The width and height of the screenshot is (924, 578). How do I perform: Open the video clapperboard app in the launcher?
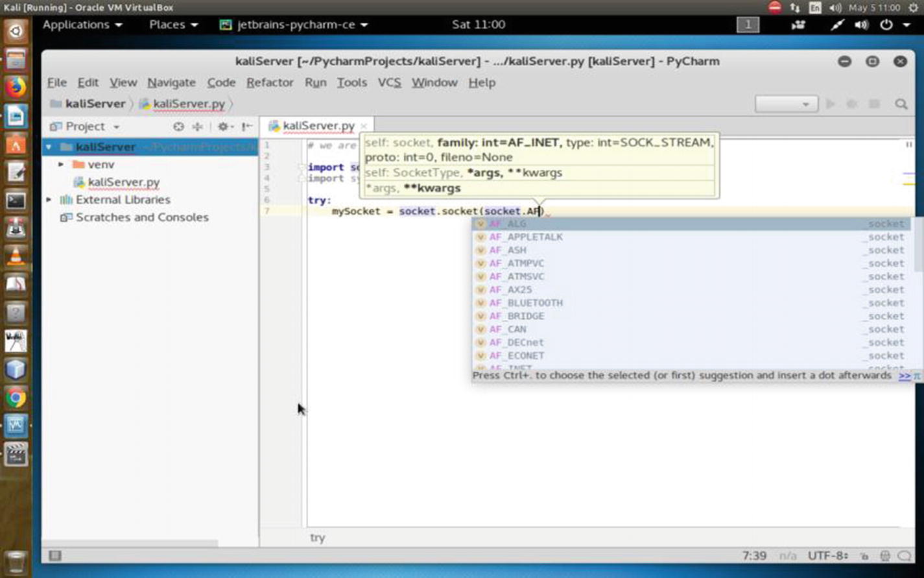(x=16, y=454)
